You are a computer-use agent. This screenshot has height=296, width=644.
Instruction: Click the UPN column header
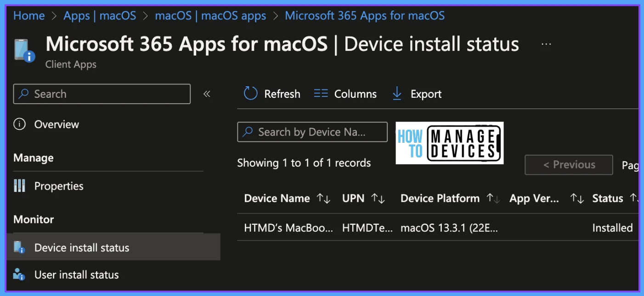(x=353, y=198)
